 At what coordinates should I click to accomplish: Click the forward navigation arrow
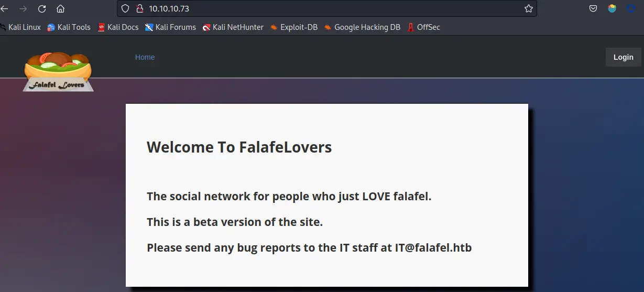pyautogui.click(x=23, y=9)
